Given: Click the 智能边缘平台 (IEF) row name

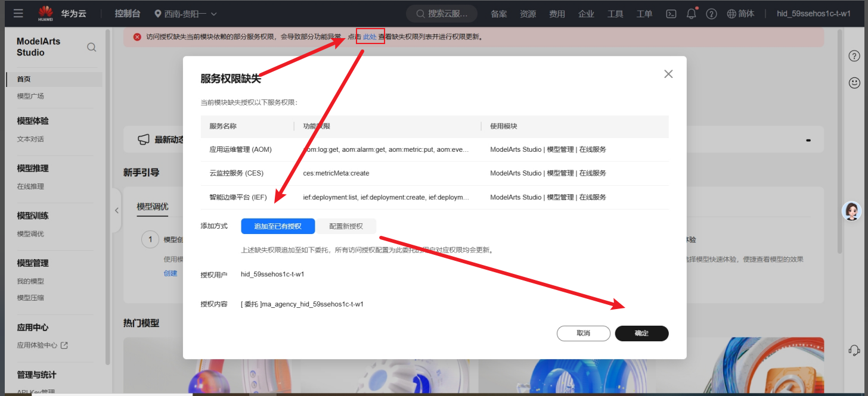Looking at the screenshot, I should 238,197.
